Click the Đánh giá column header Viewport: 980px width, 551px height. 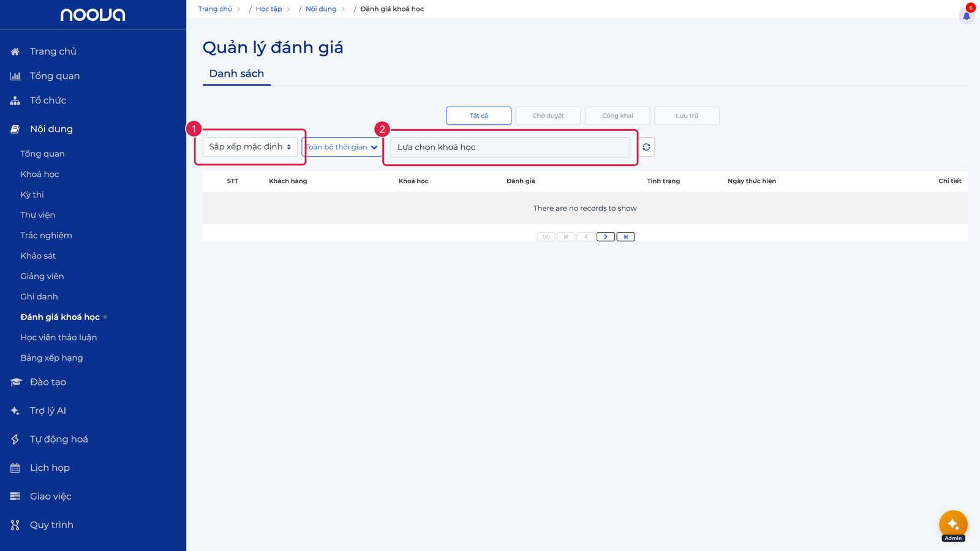tap(521, 181)
